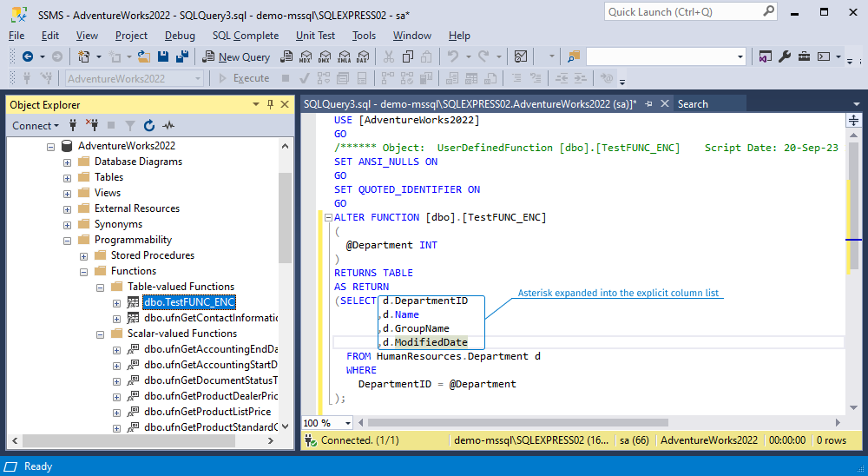Click the Object Explorer vertical scrollbar
The width and height of the screenshot is (868, 476).
[x=285, y=219]
